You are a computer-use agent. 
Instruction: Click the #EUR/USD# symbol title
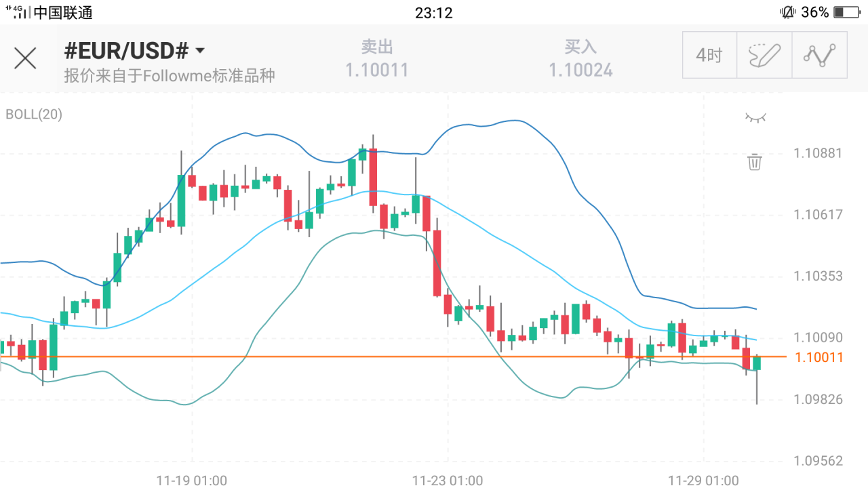[x=125, y=51]
